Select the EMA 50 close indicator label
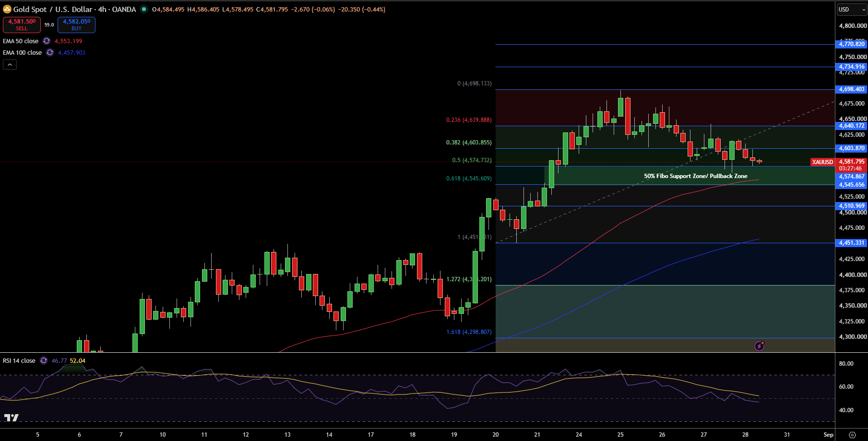 coord(21,41)
